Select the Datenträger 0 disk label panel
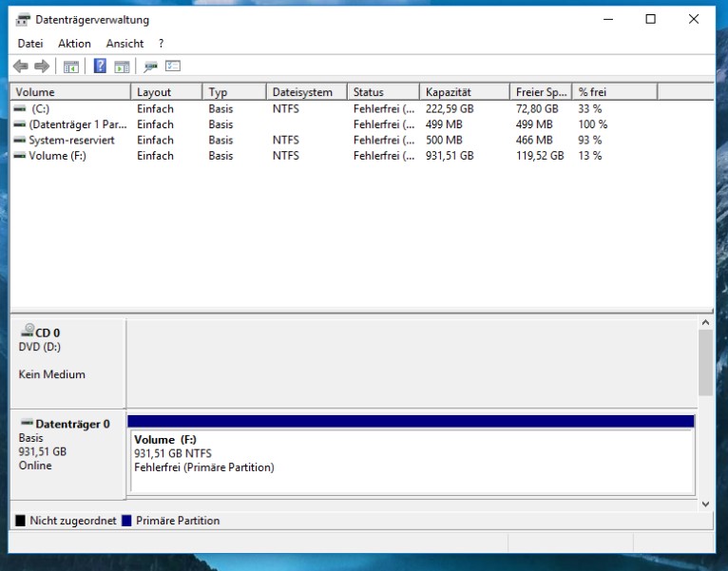 click(67, 455)
